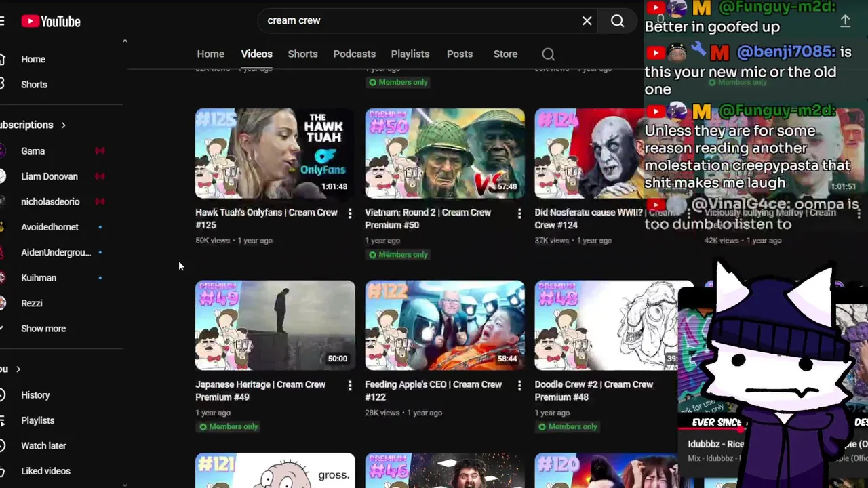Screen dimensions: 868x488
Task: Select the Videos tab
Action: tap(256, 54)
